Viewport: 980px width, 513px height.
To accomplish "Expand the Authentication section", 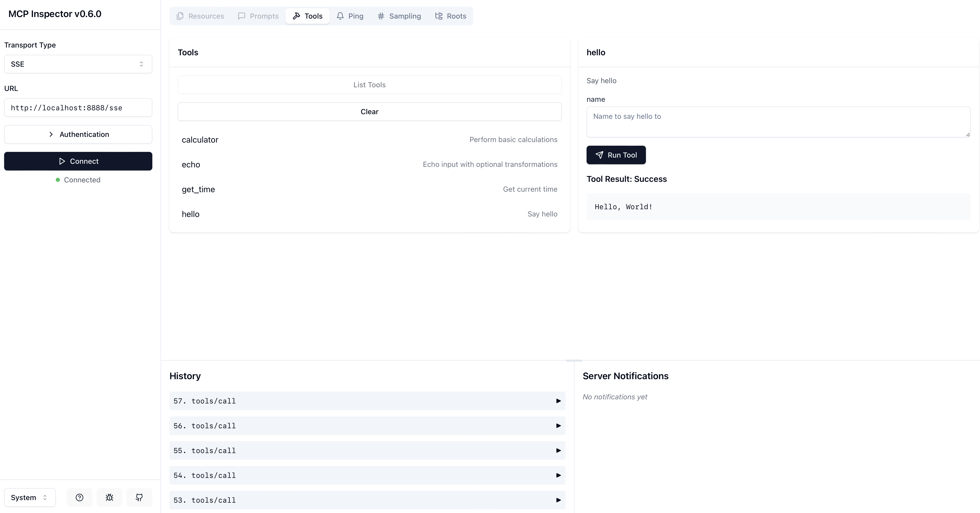I will coord(78,134).
